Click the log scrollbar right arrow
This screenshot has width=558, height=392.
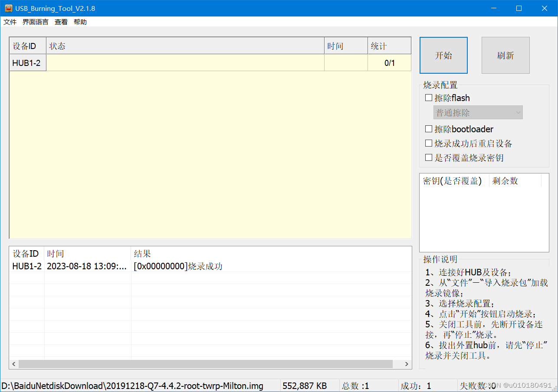[x=407, y=364]
